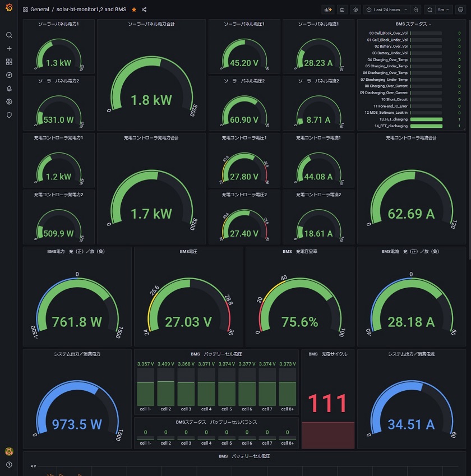Open the BMS 充電サイクル panel title
The width and height of the screenshot is (471, 476).
click(x=327, y=354)
